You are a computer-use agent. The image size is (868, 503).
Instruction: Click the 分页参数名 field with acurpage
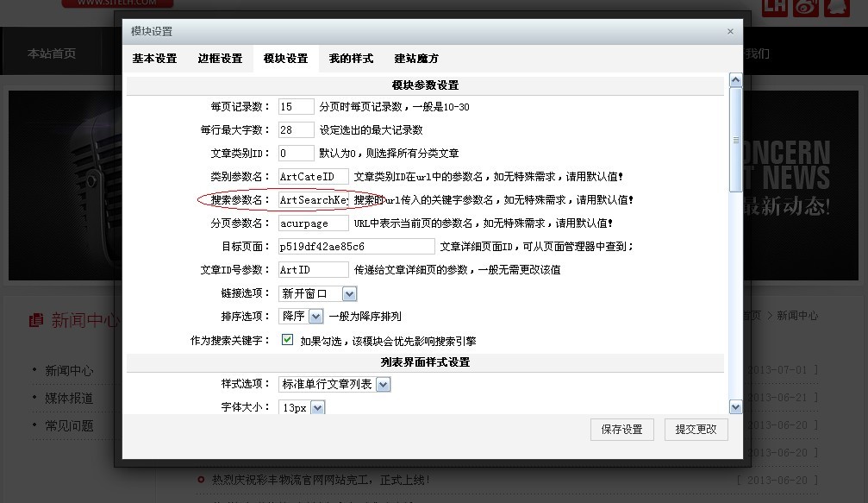(x=313, y=223)
